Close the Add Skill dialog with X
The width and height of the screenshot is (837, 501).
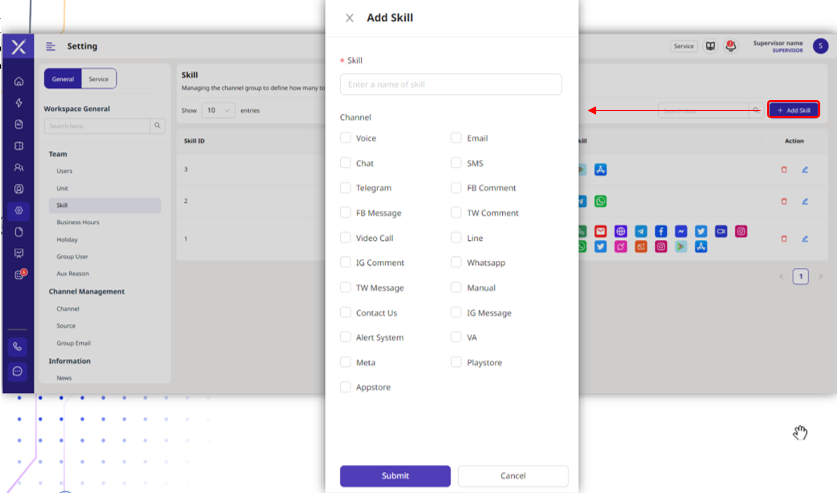pos(349,18)
